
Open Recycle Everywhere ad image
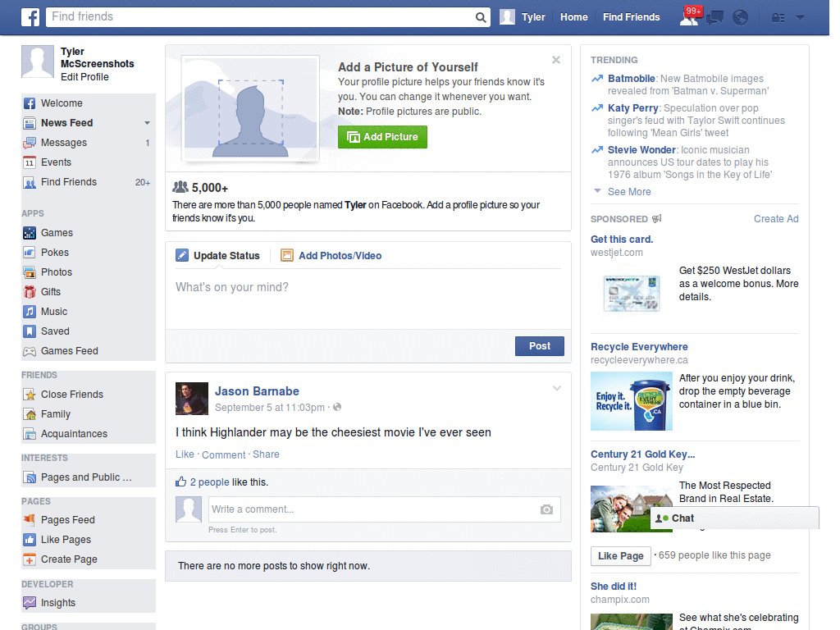(x=631, y=401)
